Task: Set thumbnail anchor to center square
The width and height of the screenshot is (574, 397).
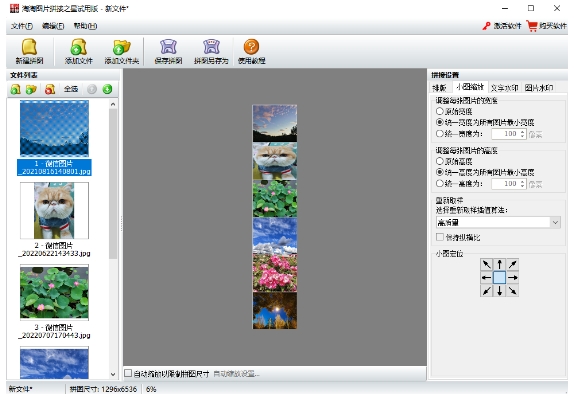Action: click(x=499, y=277)
